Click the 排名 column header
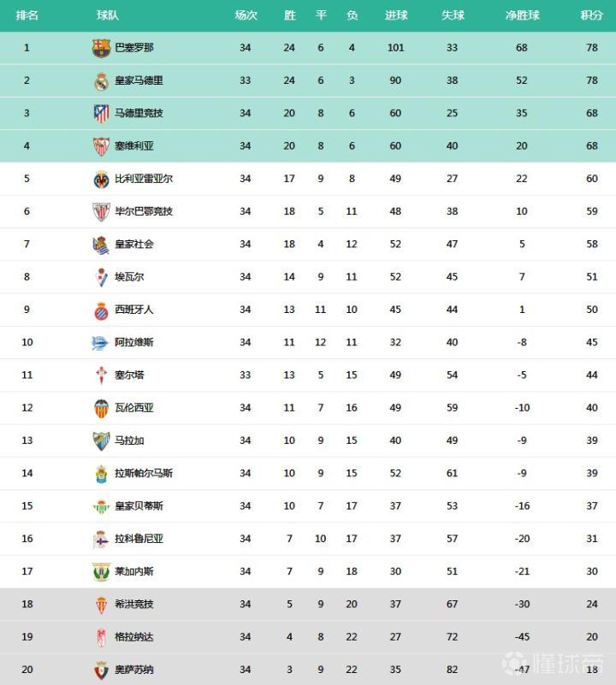The width and height of the screenshot is (616, 685). (x=27, y=15)
